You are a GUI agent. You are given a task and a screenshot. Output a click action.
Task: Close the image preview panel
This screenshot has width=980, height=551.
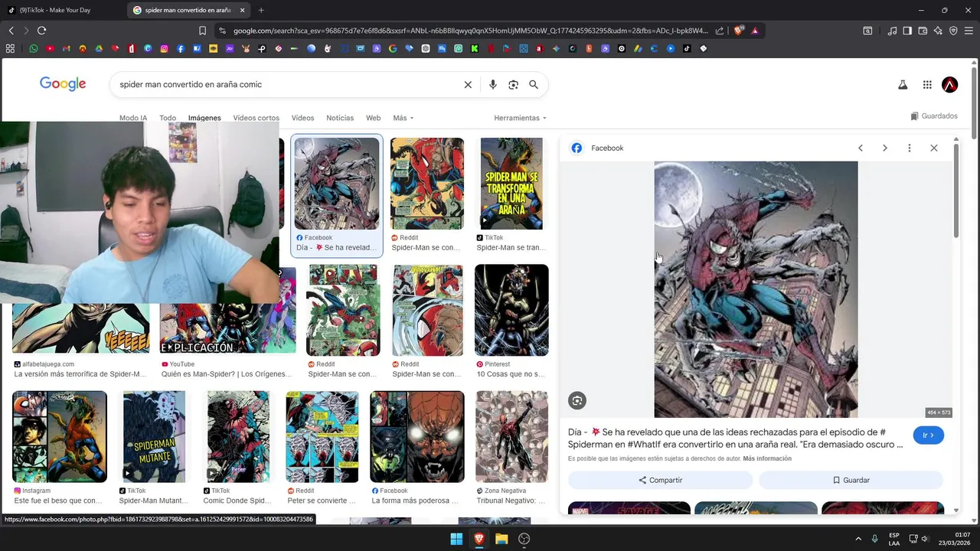pyautogui.click(x=934, y=148)
